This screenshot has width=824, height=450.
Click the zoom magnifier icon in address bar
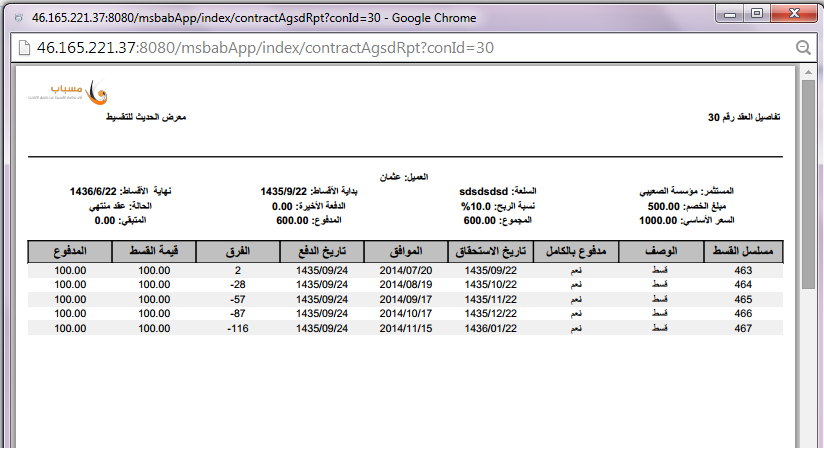(x=803, y=48)
